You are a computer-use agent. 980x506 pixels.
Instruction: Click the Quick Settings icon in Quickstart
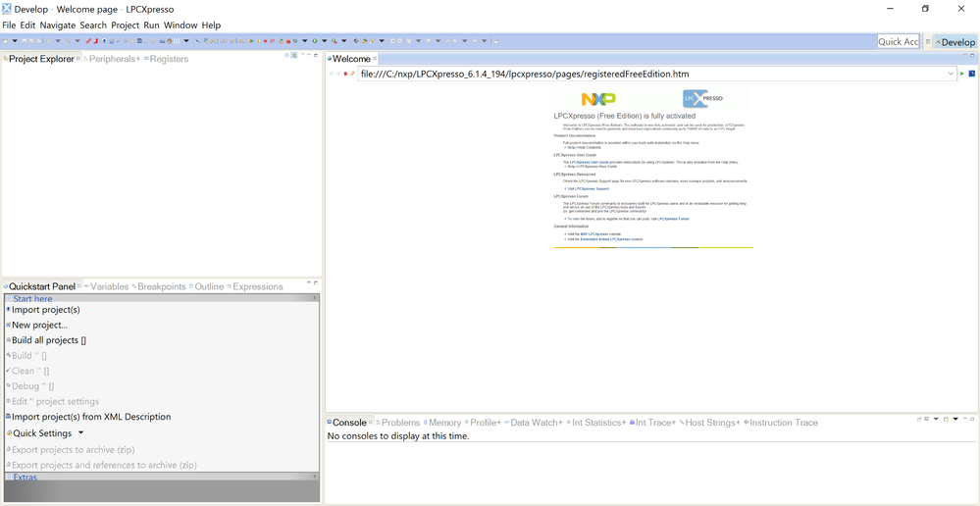coord(9,432)
